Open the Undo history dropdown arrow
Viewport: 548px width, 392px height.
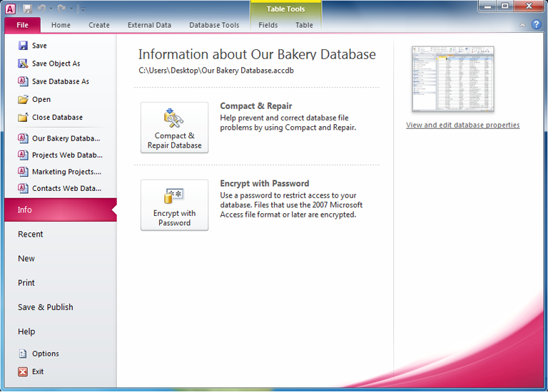51,9
